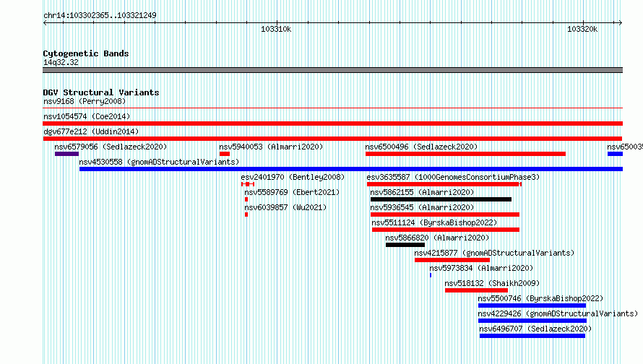Click the esv3635587 1000Genomes red bar
643x364 pixels.
pyautogui.click(x=444, y=184)
